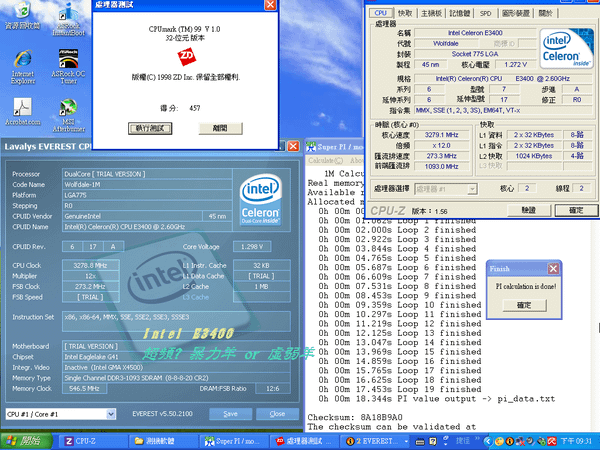Click the Socket 775 LGA package field

point(475,54)
